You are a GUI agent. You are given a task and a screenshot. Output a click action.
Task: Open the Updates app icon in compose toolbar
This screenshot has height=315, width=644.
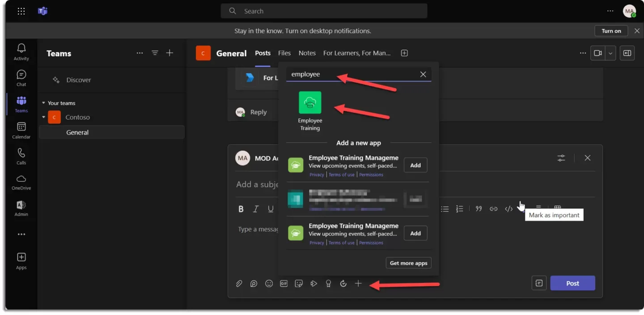[x=343, y=283]
